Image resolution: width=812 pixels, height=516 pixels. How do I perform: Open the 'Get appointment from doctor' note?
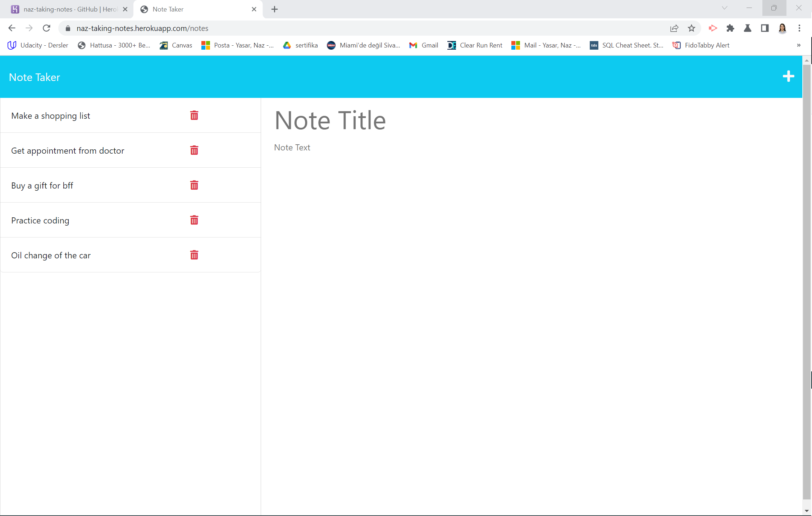68,151
